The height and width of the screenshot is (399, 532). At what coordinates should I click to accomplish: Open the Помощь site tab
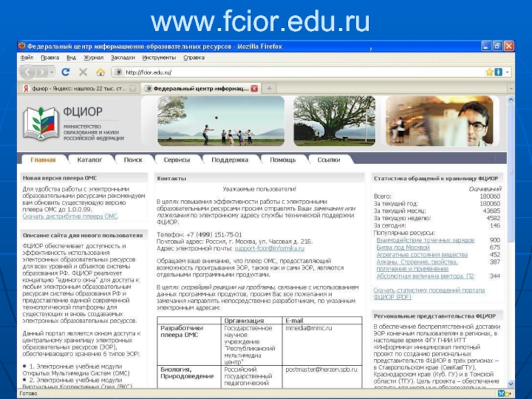(x=283, y=160)
